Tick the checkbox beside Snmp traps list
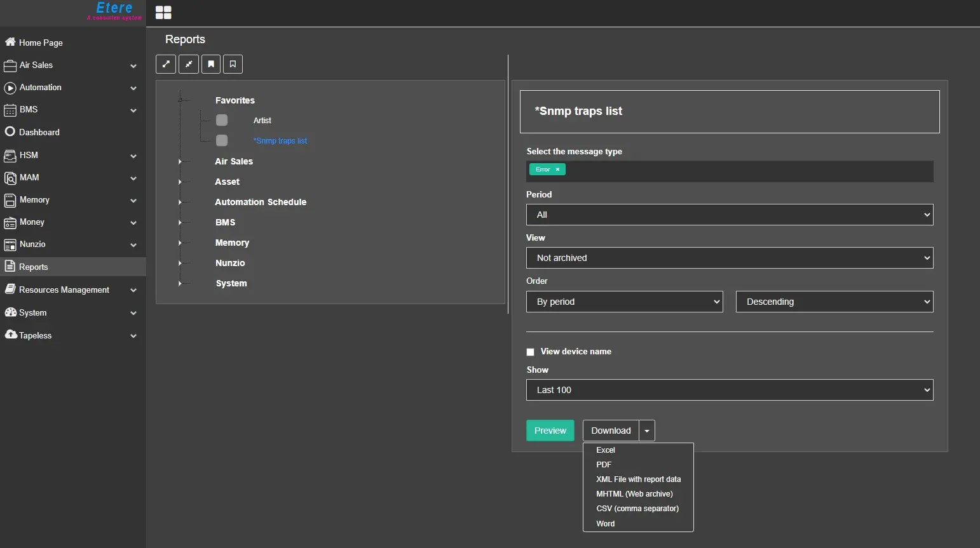The height and width of the screenshot is (548, 980). click(222, 140)
